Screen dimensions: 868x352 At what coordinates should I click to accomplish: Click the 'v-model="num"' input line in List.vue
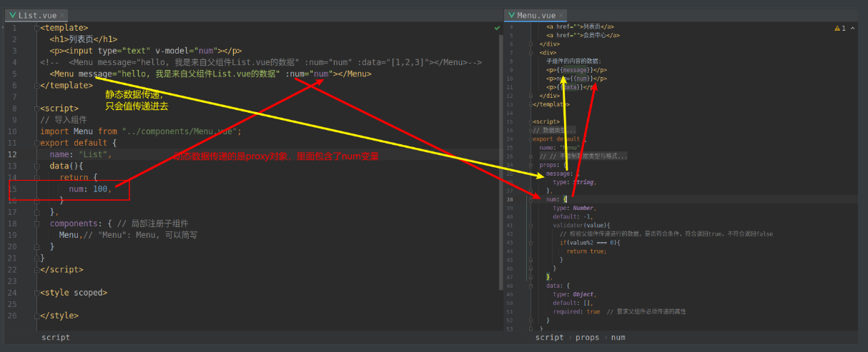[x=146, y=51]
